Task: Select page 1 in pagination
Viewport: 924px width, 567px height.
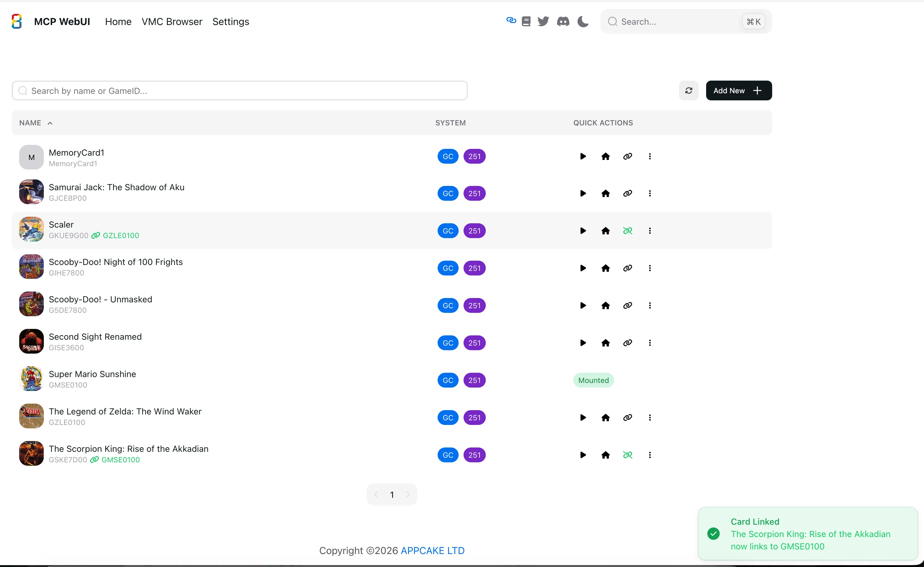Action: pyautogui.click(x=392, y=494)
